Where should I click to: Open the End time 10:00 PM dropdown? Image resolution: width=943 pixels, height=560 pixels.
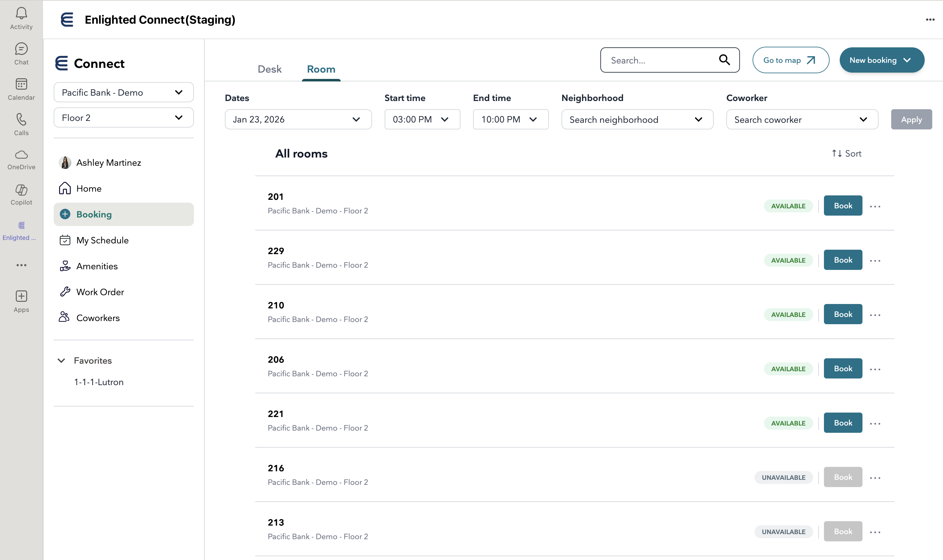[510, 120]
